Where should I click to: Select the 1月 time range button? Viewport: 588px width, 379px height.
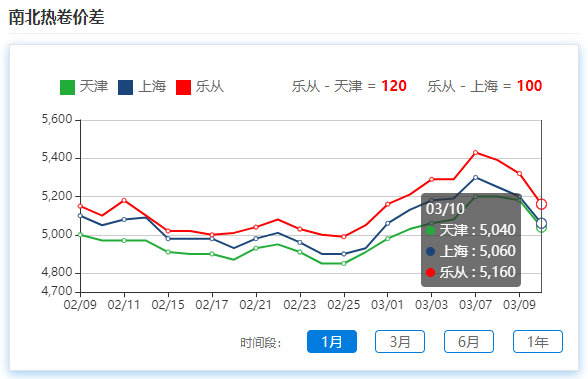332,341
